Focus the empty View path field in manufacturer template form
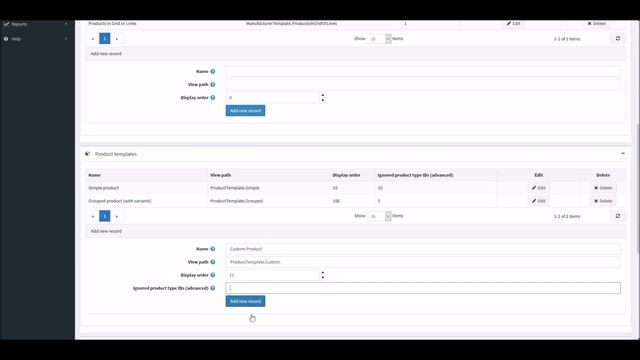 (x=423, y=84)
